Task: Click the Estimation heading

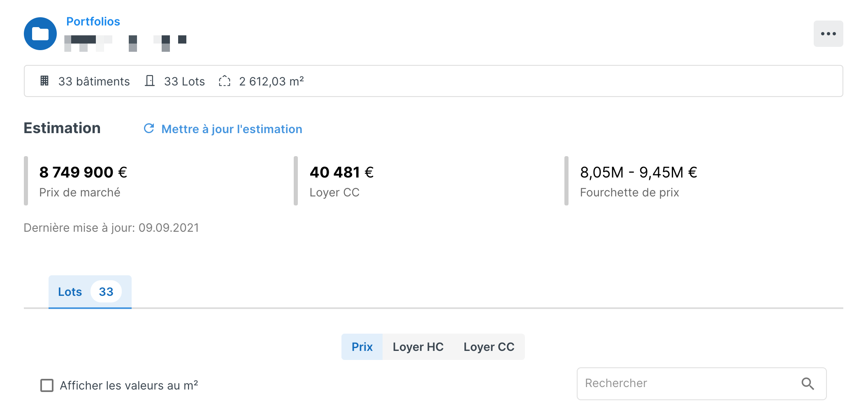Action: coord(62,128)
